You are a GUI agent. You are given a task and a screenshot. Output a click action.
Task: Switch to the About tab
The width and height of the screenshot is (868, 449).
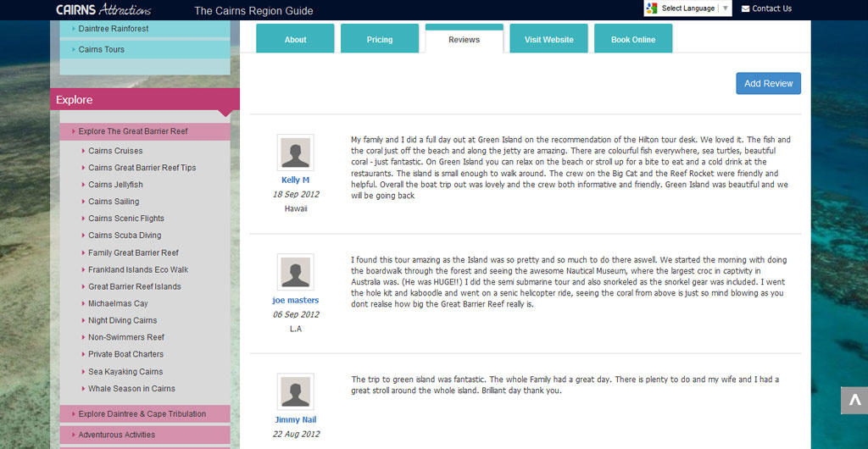click(x=295, y=40)
